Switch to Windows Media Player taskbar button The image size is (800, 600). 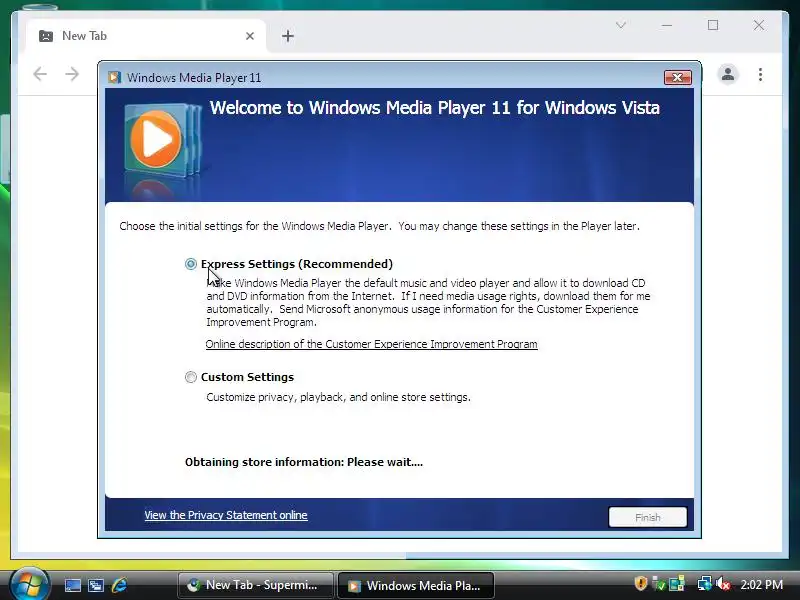point(416,585)
